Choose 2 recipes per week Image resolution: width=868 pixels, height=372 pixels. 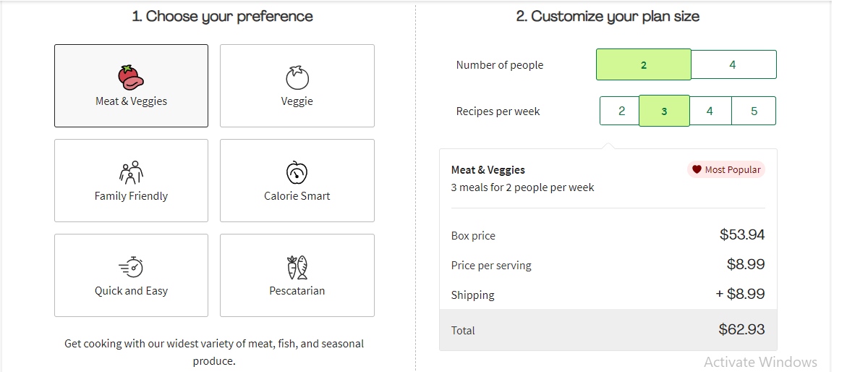pos(621,111)
